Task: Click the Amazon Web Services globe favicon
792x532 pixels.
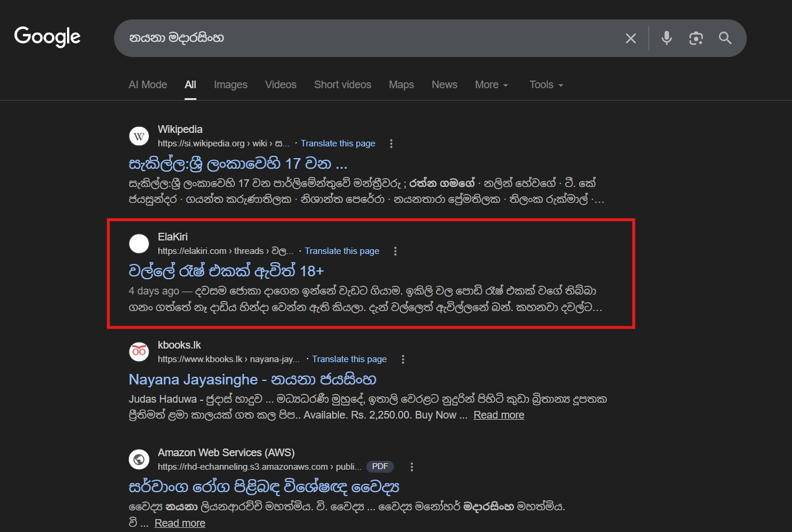Action: [x=139, y=460]
